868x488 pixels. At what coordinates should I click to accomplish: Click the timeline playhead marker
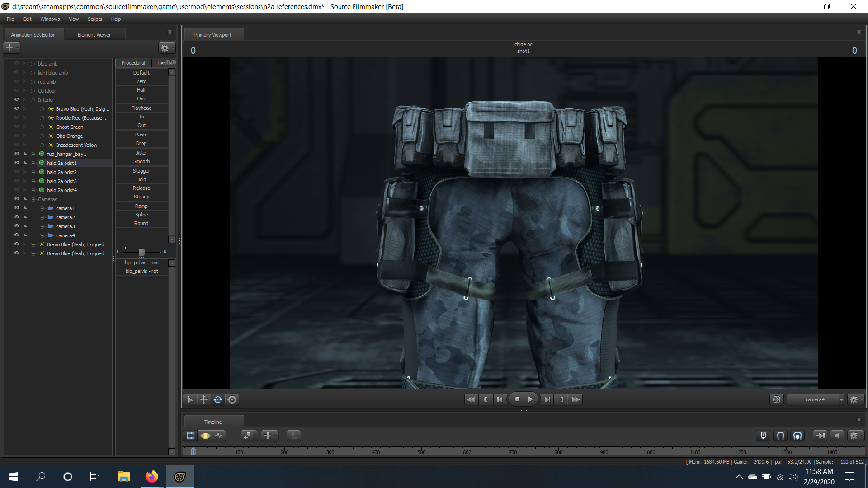193,451
